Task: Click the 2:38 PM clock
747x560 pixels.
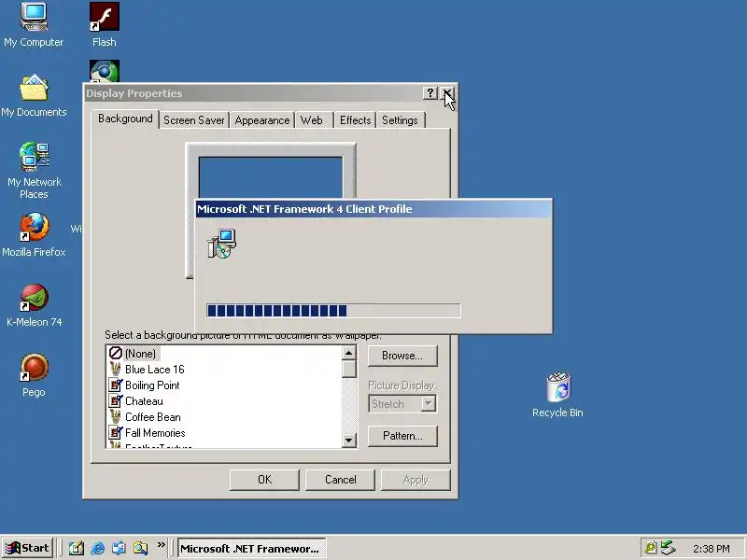Action: coord(712,549)
